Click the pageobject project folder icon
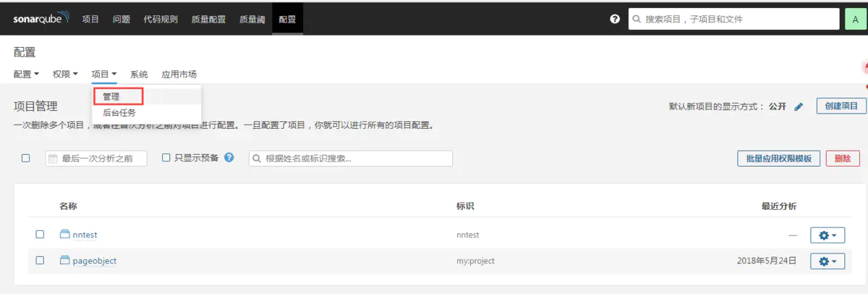The height and width of the screenshot is (294, 868). 65,260
